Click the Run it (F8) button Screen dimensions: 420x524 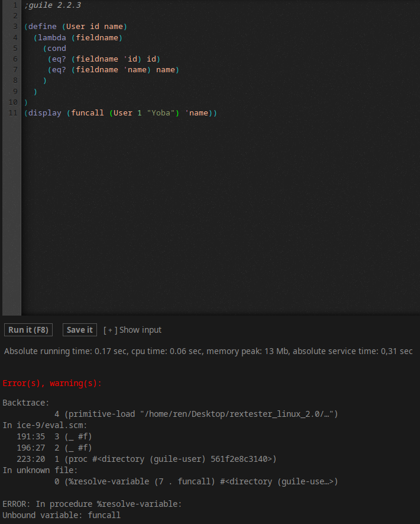pyautogui.click(x=28, y=330)
